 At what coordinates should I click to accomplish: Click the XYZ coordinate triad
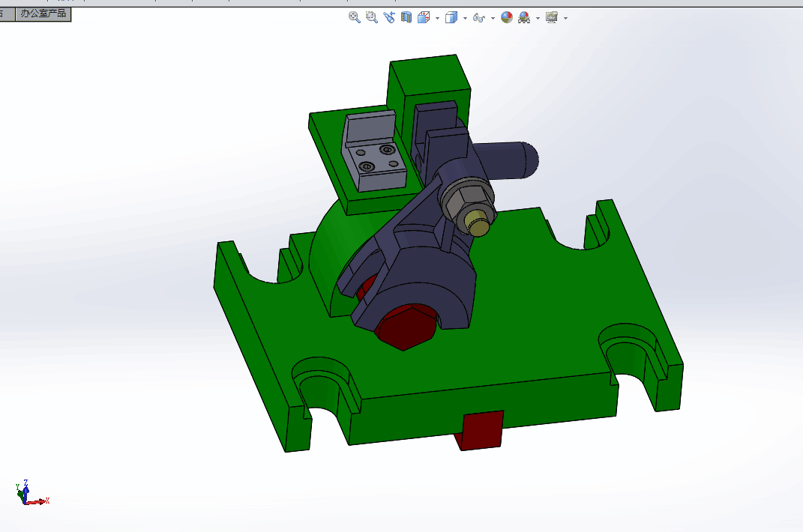coord(31,493)
